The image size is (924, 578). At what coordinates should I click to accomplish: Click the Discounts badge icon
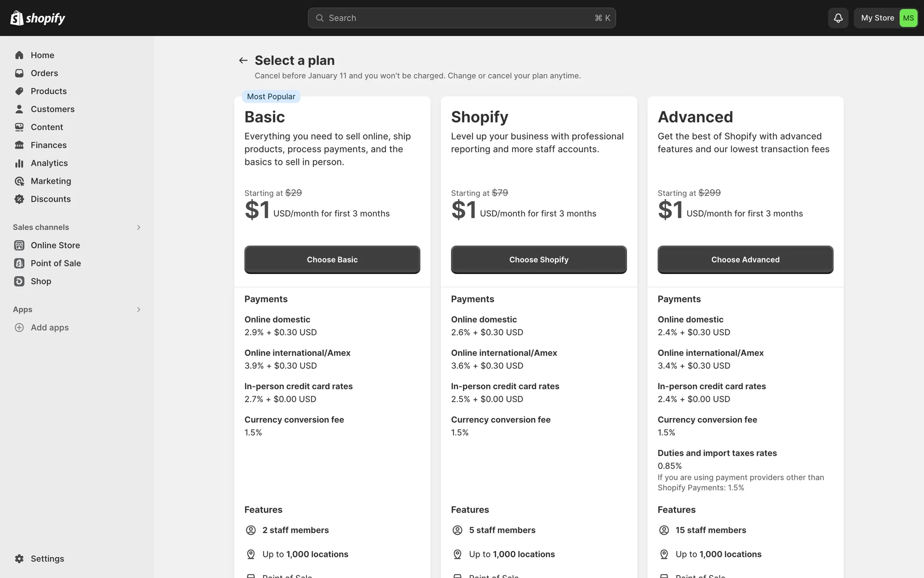click(19, 199)
